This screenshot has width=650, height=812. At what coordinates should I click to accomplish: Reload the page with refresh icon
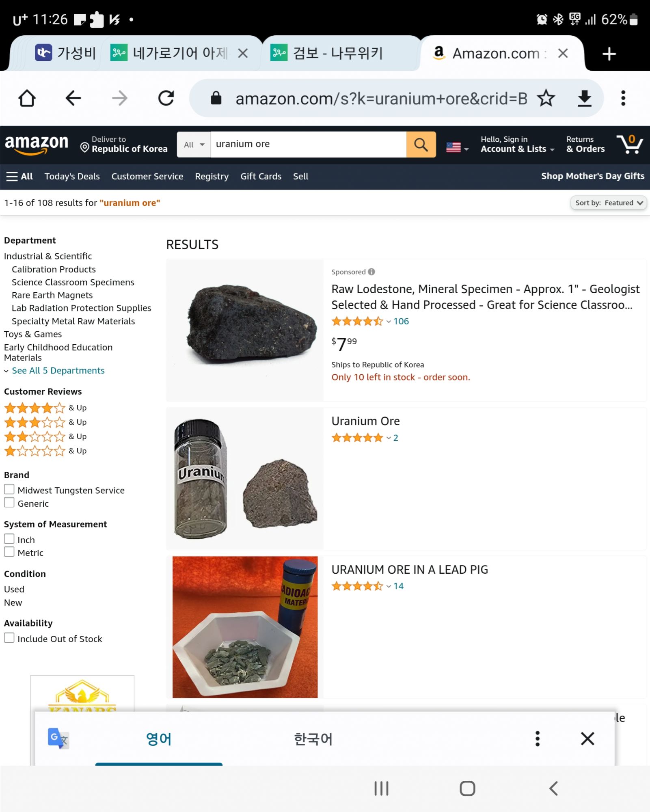(x=166, y=98)
